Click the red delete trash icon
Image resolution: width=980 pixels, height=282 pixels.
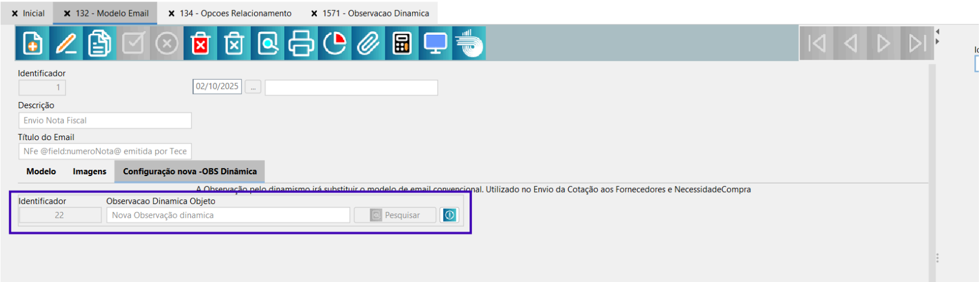coord(200,43)
